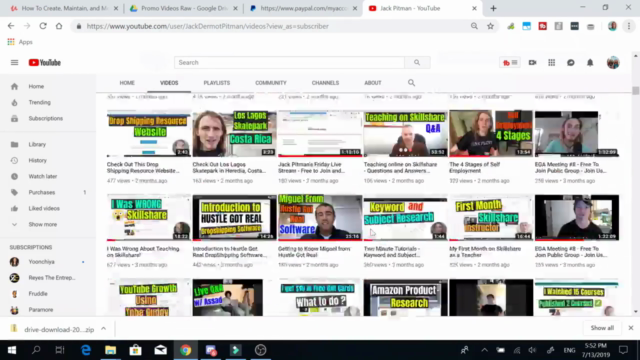Screen dimensions: 640x360
Task: Open the Introduction to Hustle Got Real thumbnail
Action: click(x=234, y=218)
